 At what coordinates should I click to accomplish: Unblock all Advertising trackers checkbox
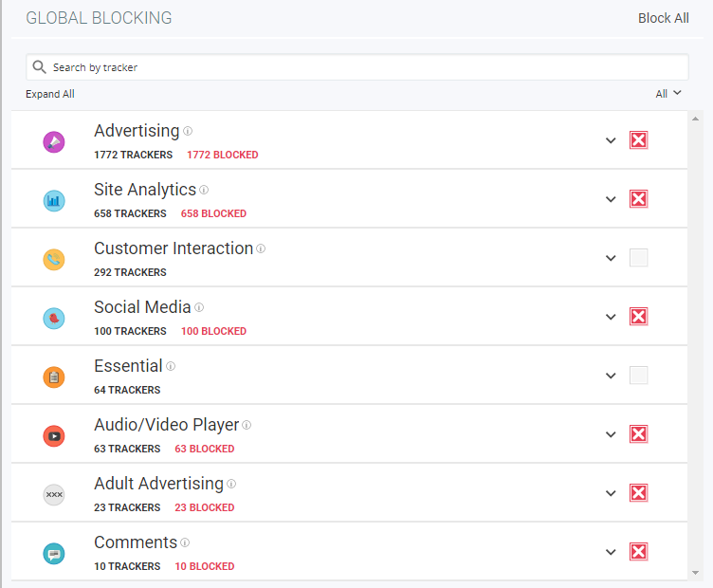(639, 140)
